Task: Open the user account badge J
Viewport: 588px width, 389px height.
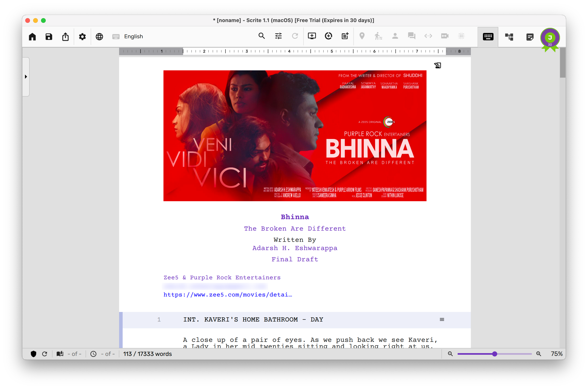Action: pos(550,38)
